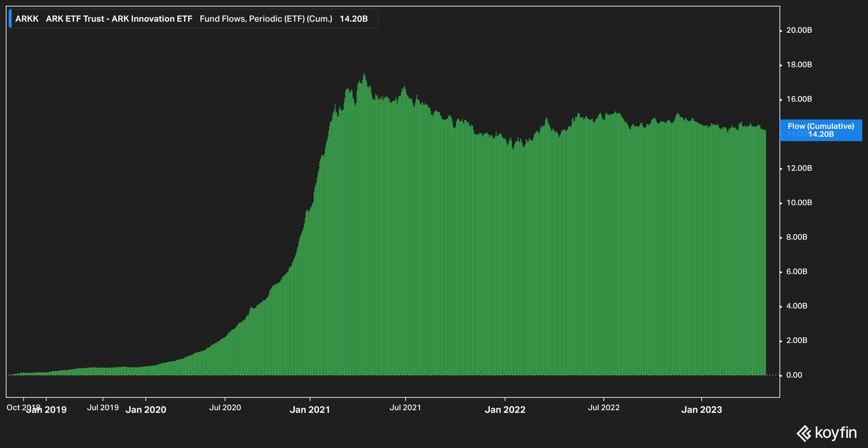This screenshot has height=448, width=868.
Task: Click the Jan 2022 date label
Action: (505, 410)
